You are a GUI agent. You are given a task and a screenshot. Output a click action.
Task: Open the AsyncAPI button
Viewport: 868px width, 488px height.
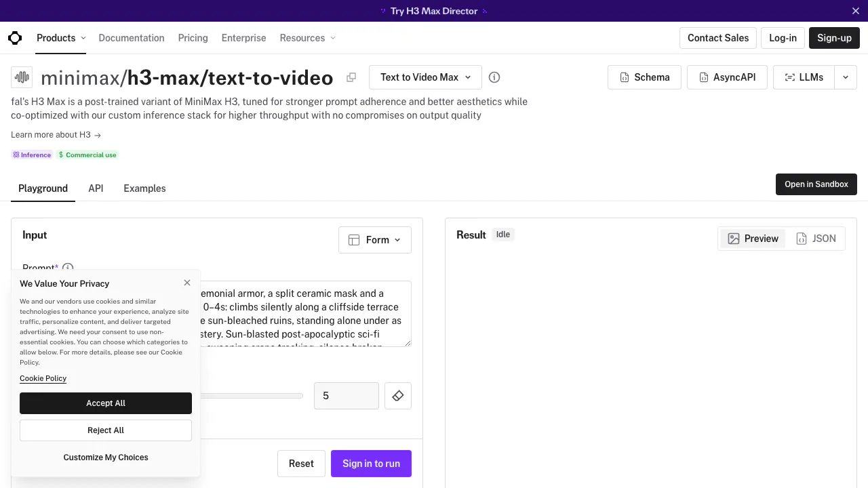727,77
